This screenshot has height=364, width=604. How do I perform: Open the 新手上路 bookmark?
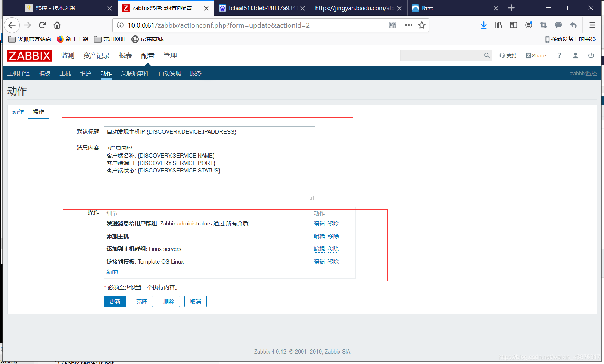coord(73,39)
